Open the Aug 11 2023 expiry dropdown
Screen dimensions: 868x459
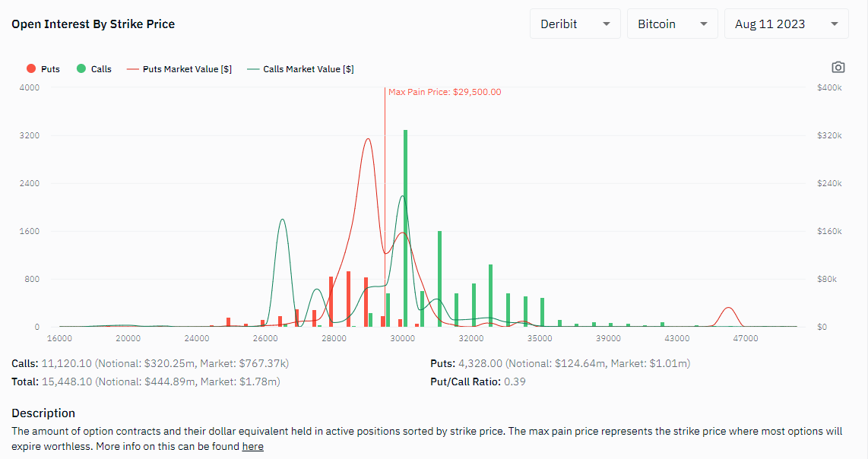[787, 24]
